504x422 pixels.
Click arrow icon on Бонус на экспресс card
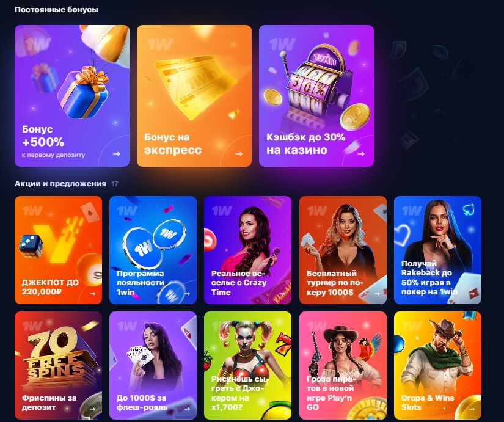pyautogui.click(x=239, y=154)
